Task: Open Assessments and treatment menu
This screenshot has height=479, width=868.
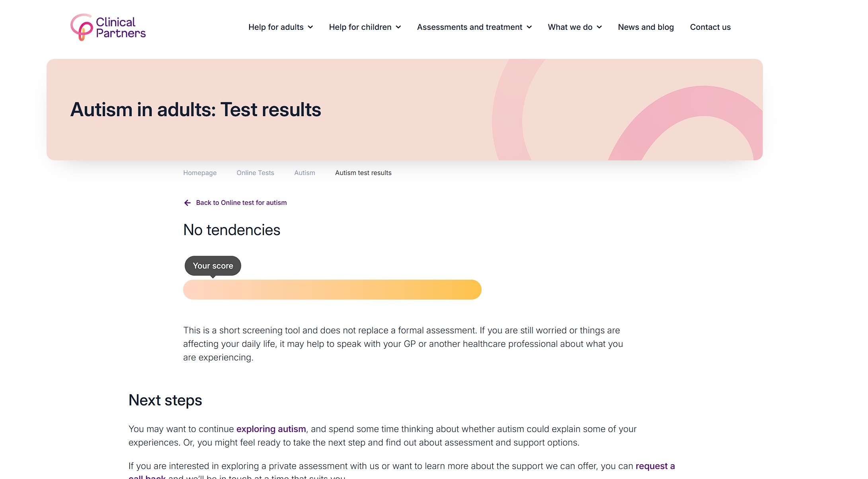Action: point(469,27)
